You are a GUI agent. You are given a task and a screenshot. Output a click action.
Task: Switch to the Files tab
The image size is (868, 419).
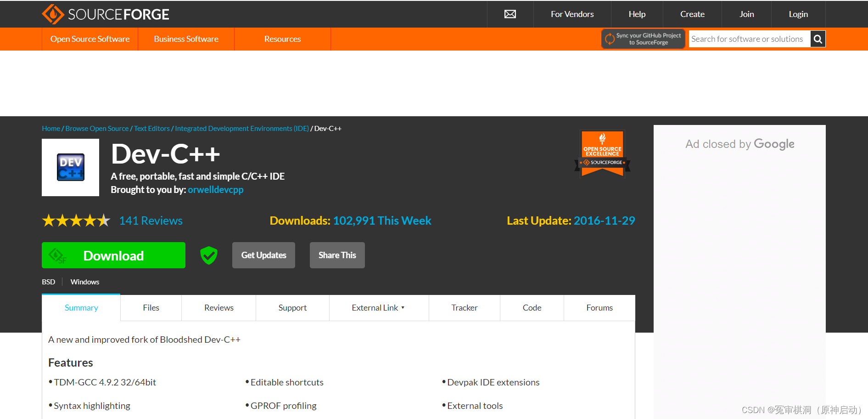[x=151, y=308]
